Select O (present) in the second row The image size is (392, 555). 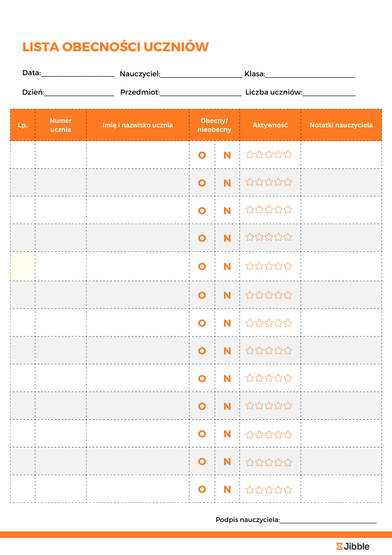click(202, 183)
